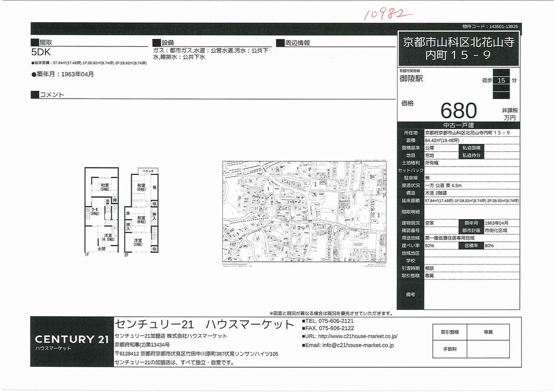Image resolution: width=554 pixels, height=392 pixels.
Task: Click the 680 price figure
Action: [x=458, y=111]
